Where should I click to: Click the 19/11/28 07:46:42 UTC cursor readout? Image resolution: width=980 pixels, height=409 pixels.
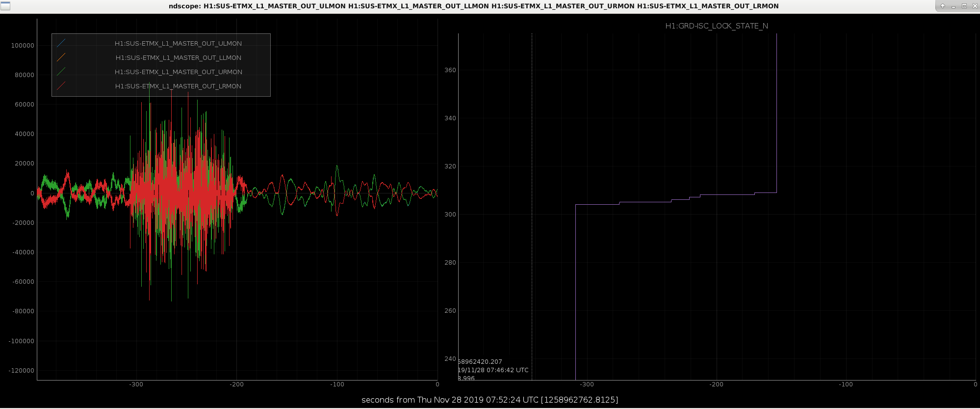(493, 370)
